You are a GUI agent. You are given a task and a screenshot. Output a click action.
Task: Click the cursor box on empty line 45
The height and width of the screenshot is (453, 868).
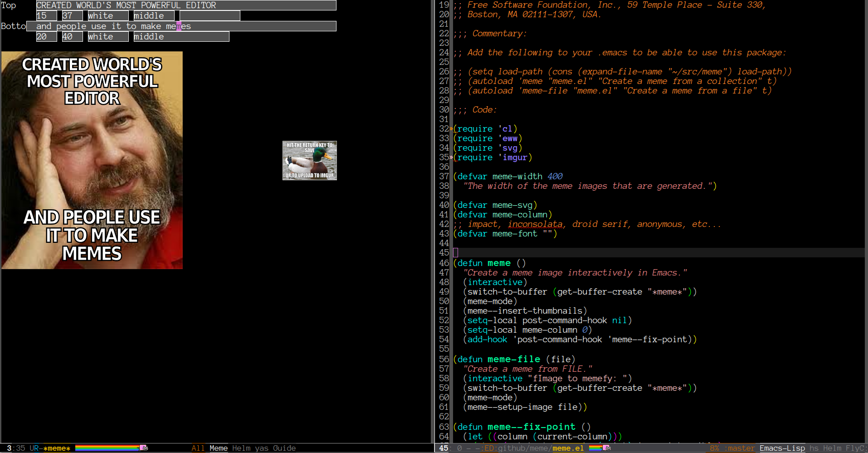(455, 253)
